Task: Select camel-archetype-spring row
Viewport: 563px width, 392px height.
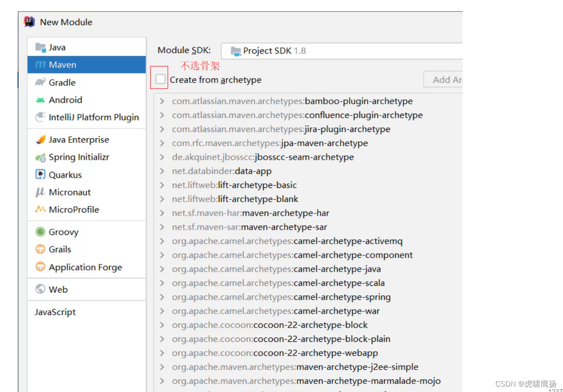Action: [x=308, y=297]
